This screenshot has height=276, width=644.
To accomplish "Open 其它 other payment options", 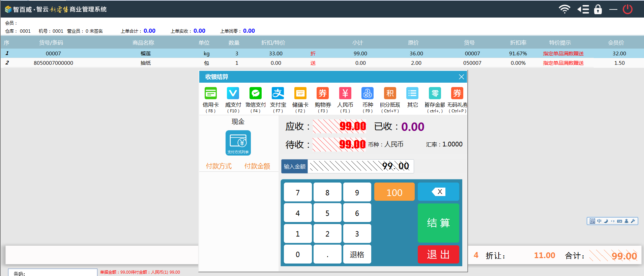I will pyautogui.click(x=412, y=93).
